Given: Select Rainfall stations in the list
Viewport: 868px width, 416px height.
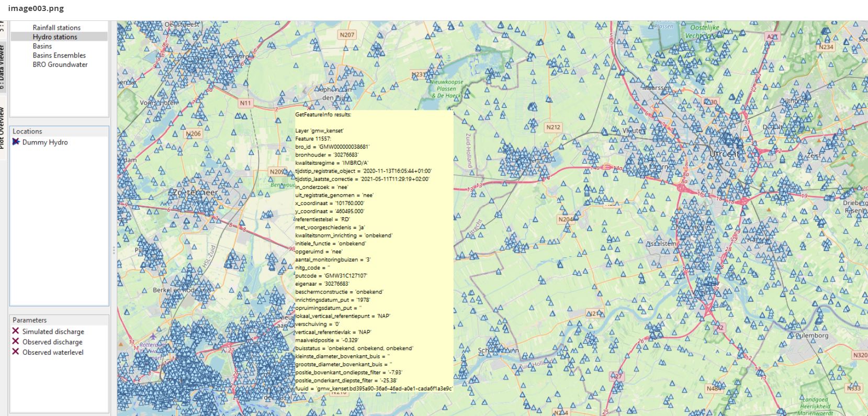Looking at the screenshot, I should click(57, 28).
